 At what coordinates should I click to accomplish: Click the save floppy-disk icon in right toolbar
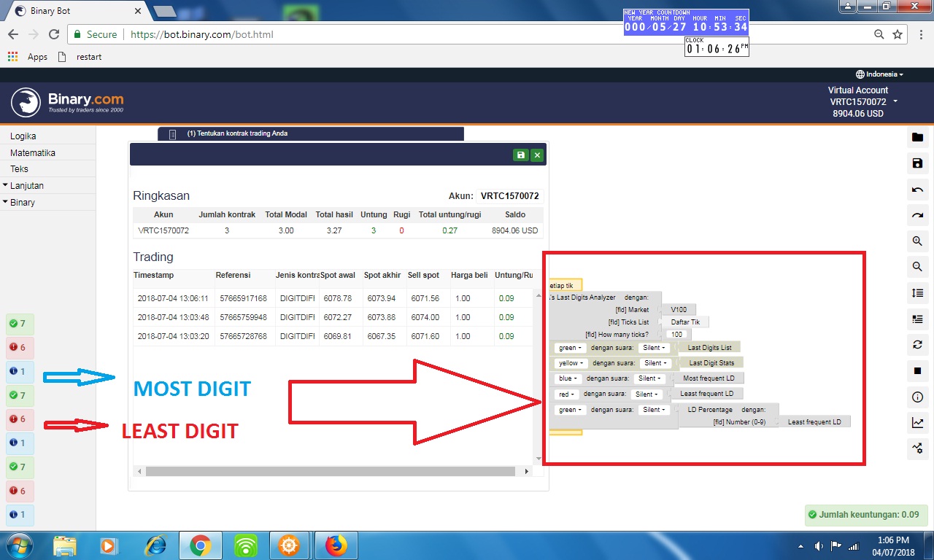tap(918, 163)
